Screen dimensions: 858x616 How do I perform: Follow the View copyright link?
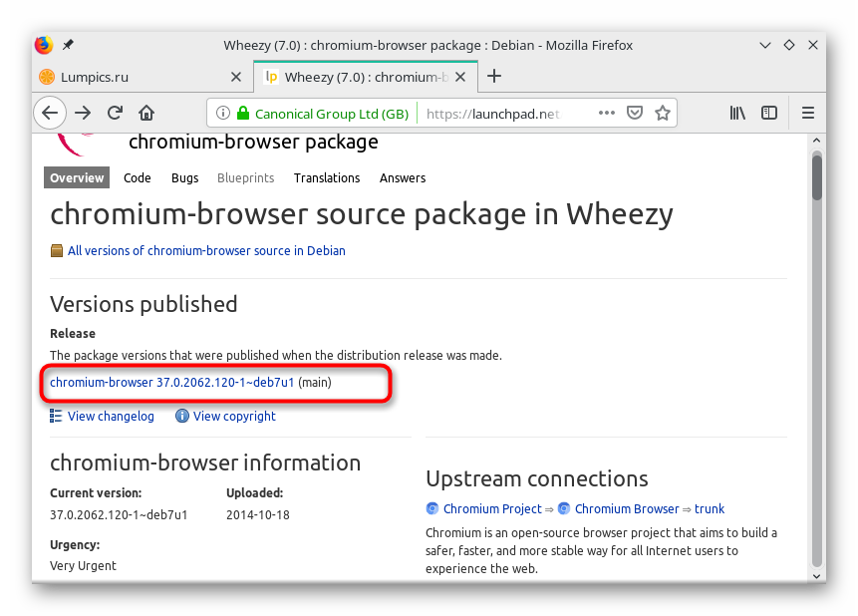(x=234, y=416)
